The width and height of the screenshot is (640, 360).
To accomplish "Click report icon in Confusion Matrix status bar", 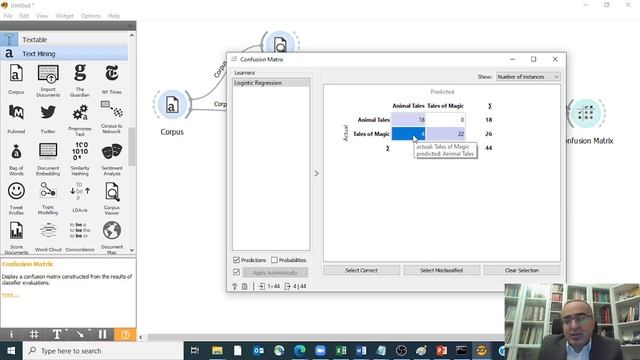I will (244, 287).
